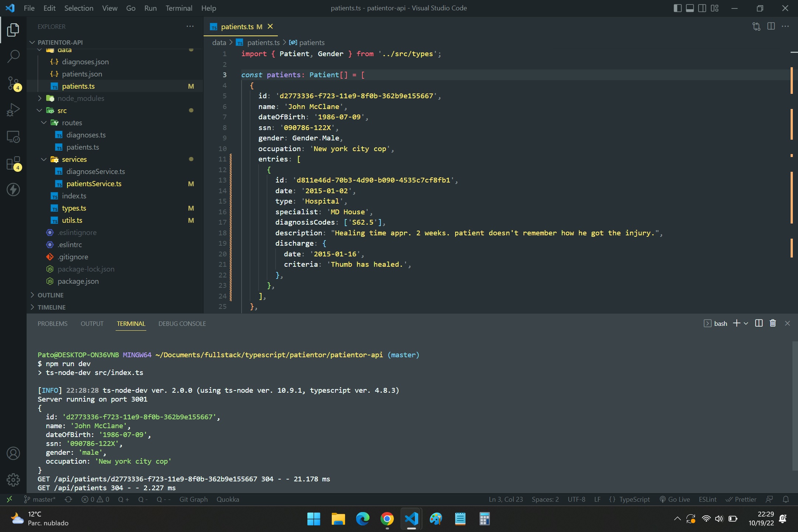Screen dimensions: 798x532
Task: Change Spaces: 2 indentation setting
Action: [545, 499]
